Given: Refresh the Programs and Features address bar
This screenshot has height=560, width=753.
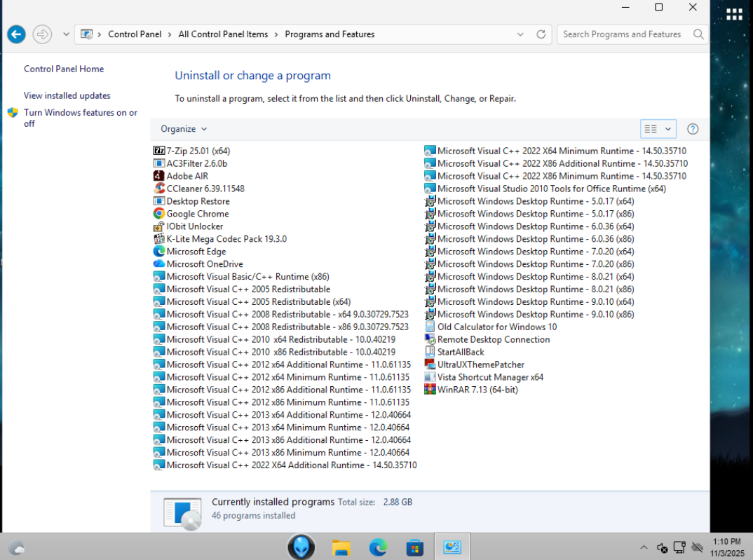Looking at the screenshot, I should coord(541,34).
